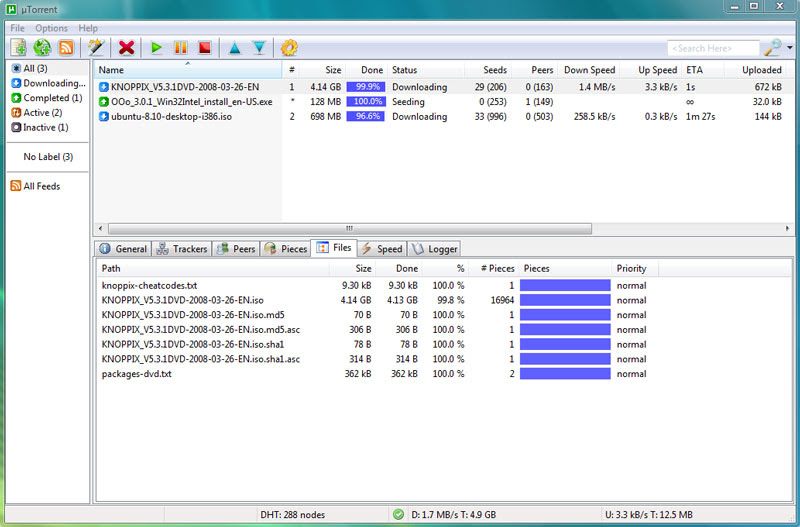Click download speed D: 1.7 MB/s status
This screenshot has height=527, width=800.
(x=454, y=515)
